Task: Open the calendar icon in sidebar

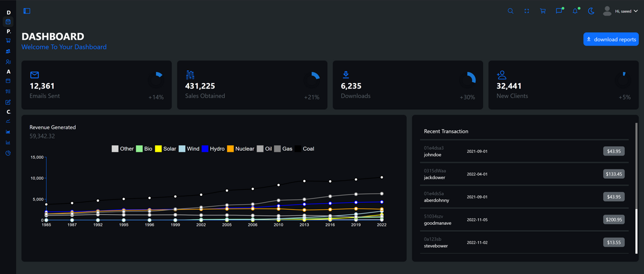Action: [x=8, y=81]
